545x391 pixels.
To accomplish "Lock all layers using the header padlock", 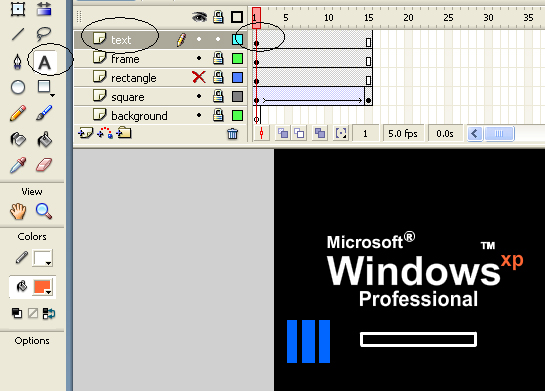I will click(x=218, y=16).
